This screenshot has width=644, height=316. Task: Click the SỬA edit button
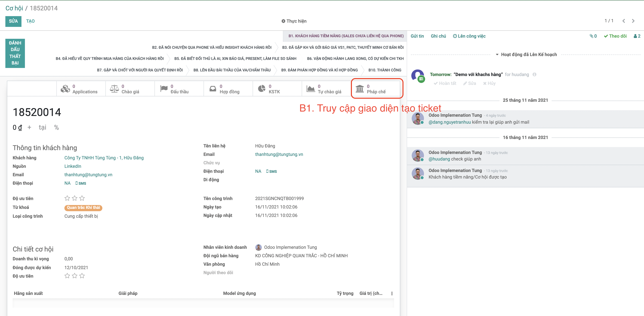(x=13, y=21)
